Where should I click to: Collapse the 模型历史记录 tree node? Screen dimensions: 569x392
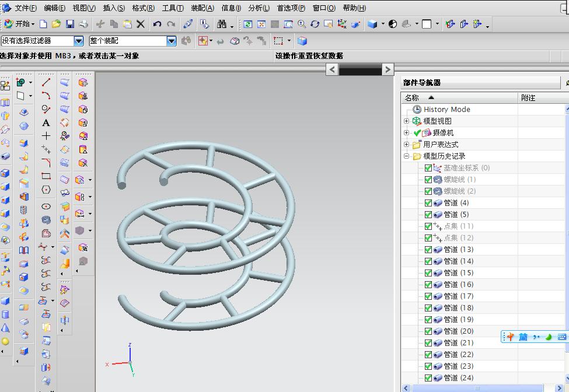pyautogui.click(x=406, y=156)
